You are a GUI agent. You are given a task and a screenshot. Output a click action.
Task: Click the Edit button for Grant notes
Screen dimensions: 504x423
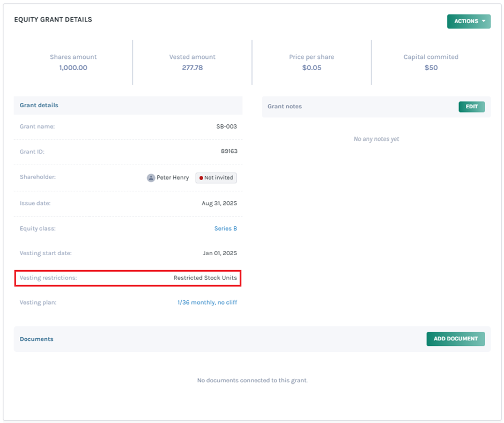click(471, 107)
